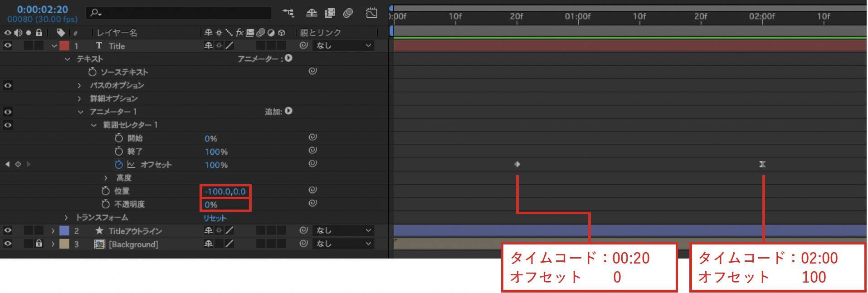Click the stopwatch for ソーステキスト
Image resolution: width=868 pixels, height=293 pixels.
[93, 72]
